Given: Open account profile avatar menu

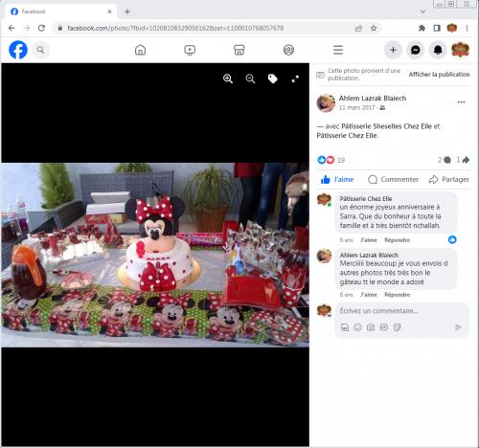Looking at the screenshot, I should point(460,50).
